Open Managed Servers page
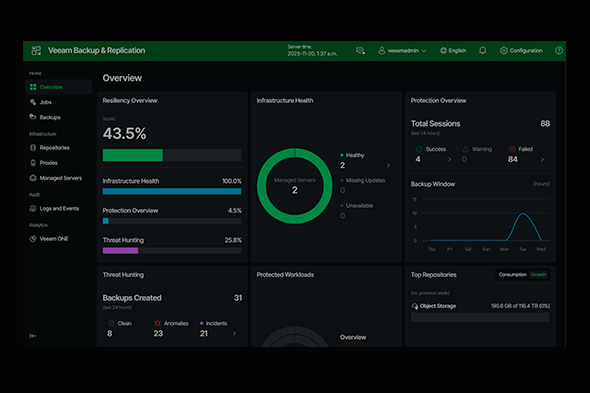Screen dimensions: 590x393 pyautogui.click(x=61, y=178)
